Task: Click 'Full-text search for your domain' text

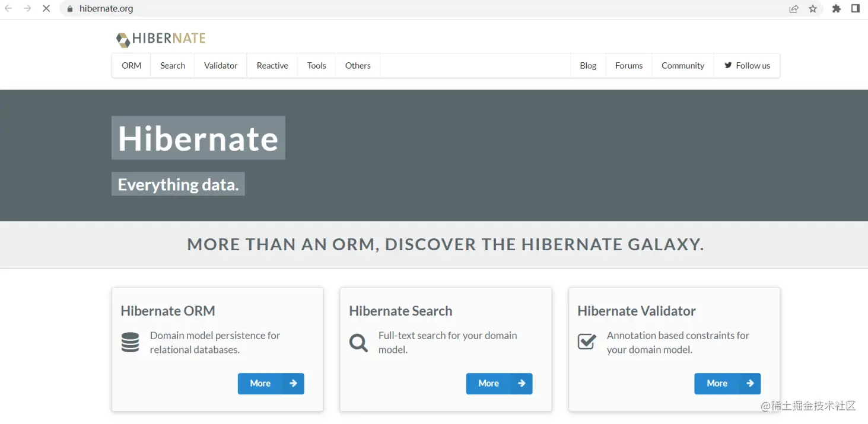Action: click(447, 342)
